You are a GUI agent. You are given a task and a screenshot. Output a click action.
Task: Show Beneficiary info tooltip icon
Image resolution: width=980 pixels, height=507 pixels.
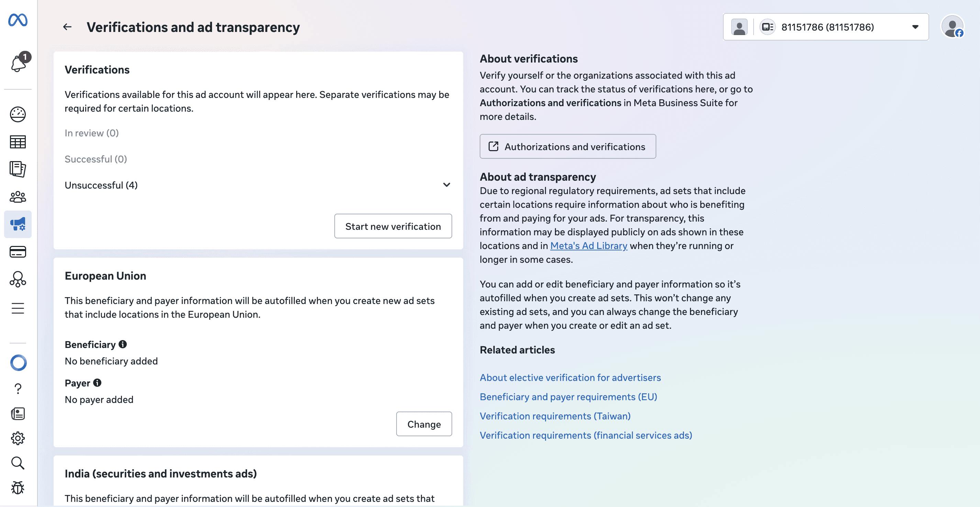point(122,344)
